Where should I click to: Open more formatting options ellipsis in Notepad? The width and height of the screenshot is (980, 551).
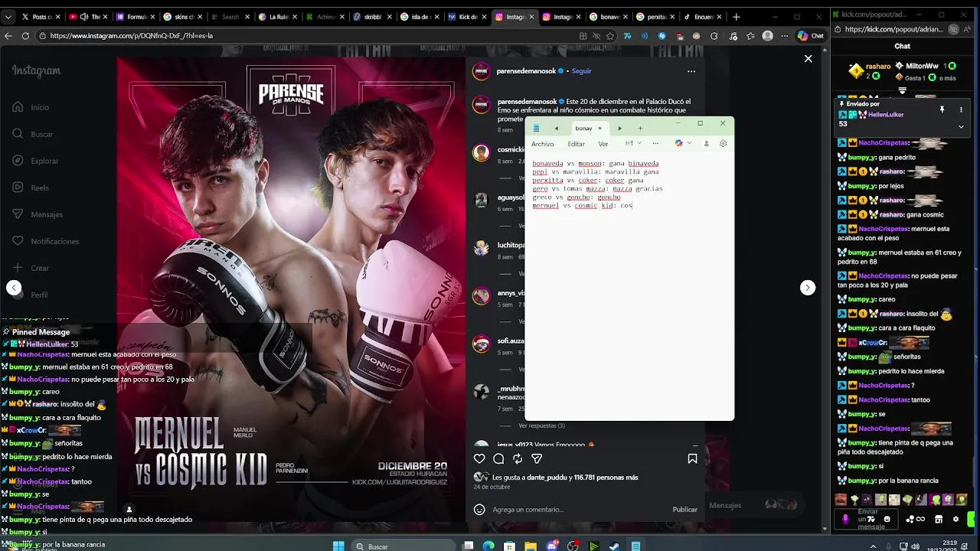pos(655,143)
